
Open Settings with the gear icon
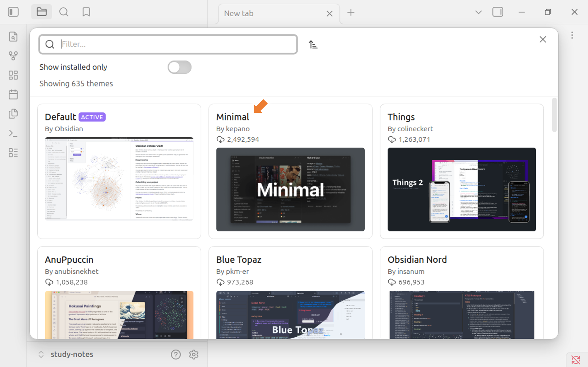194,355
